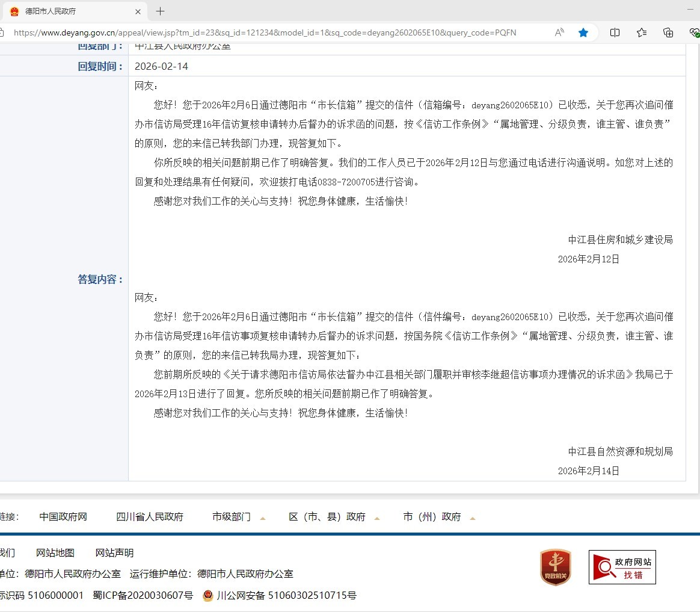Open the 网站声明 footer link
This screenshot has width=700, height=612.
click(114, 553)
